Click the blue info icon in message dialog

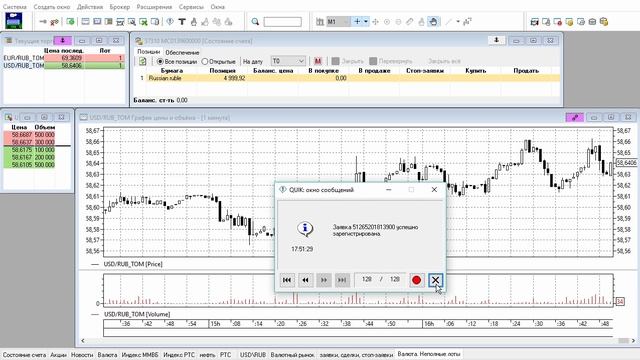[x=305, y=229]
